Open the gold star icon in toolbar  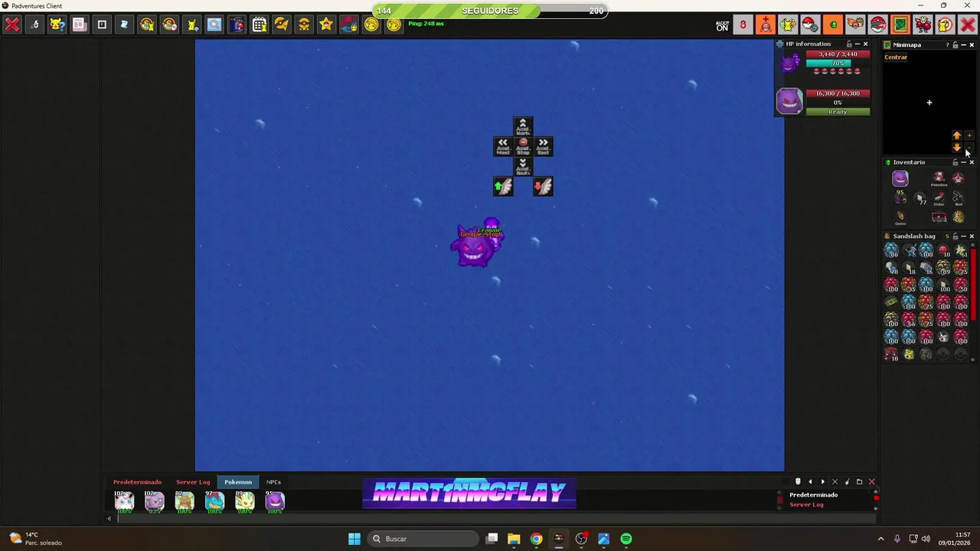point(326,24)
